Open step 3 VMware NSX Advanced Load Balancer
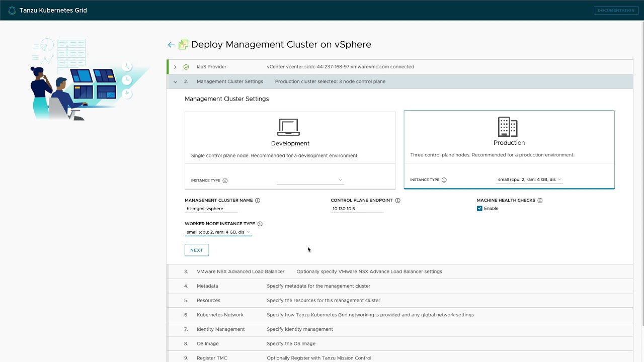 [400, 271]
